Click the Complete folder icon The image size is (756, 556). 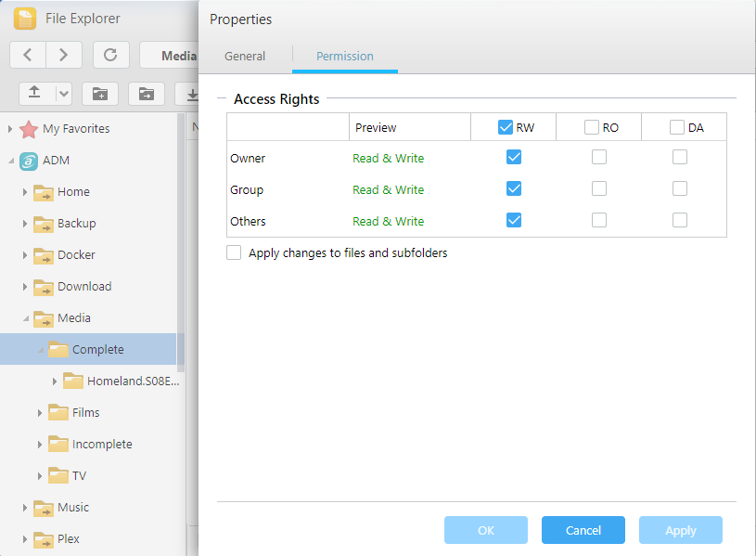click(58, 349)
